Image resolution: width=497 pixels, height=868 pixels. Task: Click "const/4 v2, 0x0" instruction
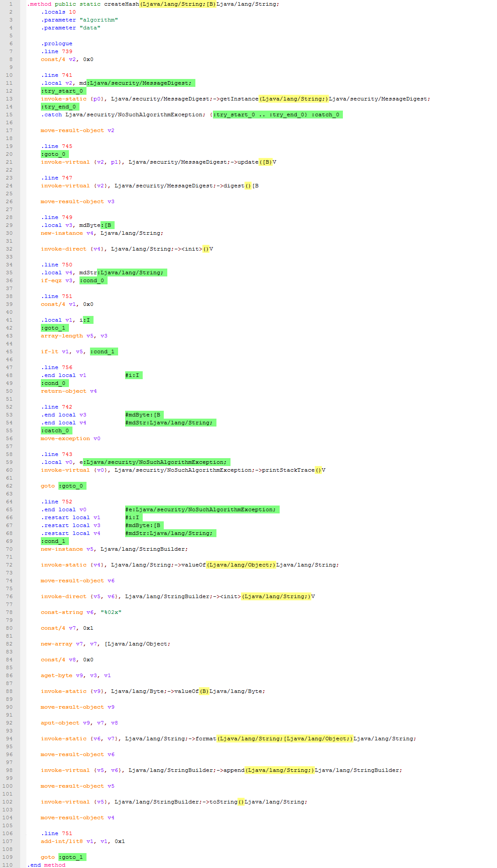click(x=67, y=59)
